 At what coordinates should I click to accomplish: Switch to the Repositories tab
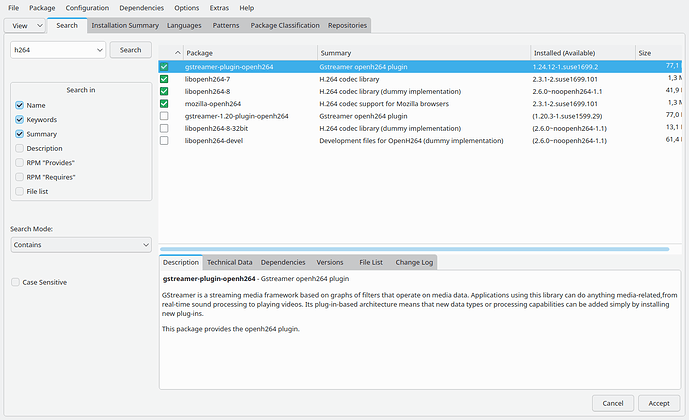(x=347, y=25)
